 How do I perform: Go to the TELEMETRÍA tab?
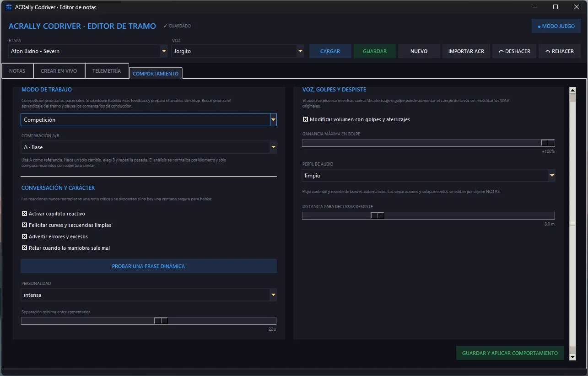107,71
